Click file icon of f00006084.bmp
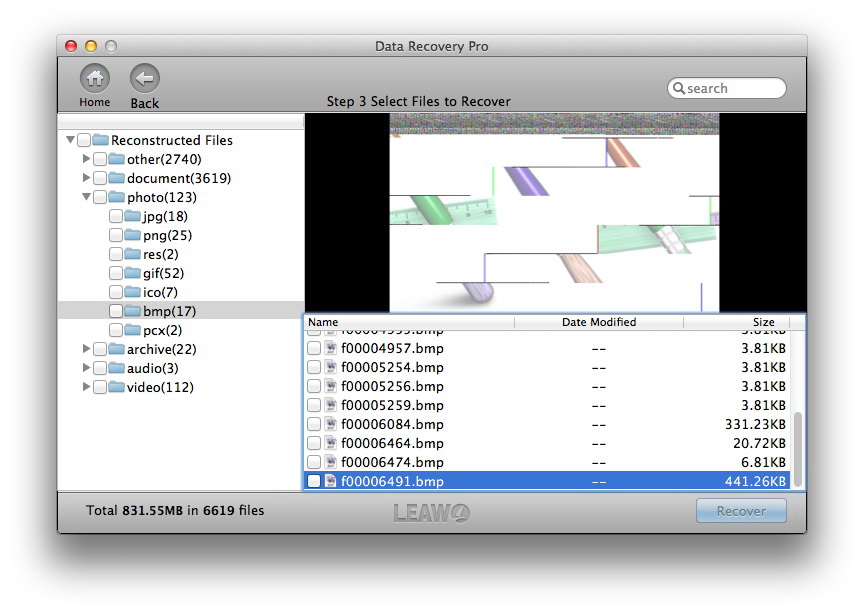The width and height of the screenshot is (864, 613). coord(331,424)
